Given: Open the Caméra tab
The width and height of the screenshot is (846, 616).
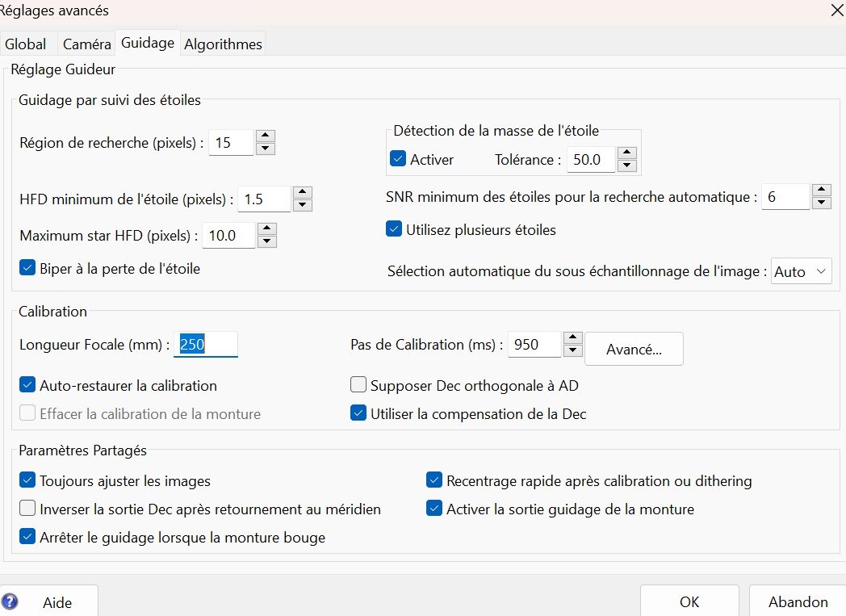Looking at the screenshot, I should (87, 44).
